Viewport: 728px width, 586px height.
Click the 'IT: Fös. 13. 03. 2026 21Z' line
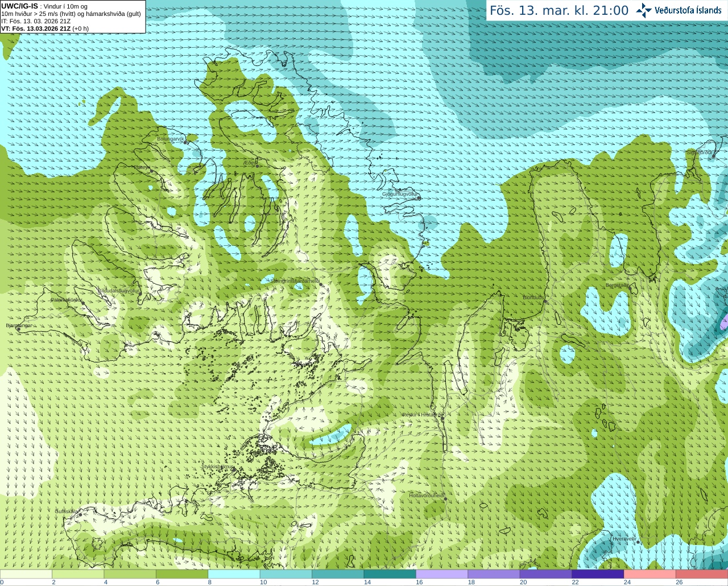(36, 21)
